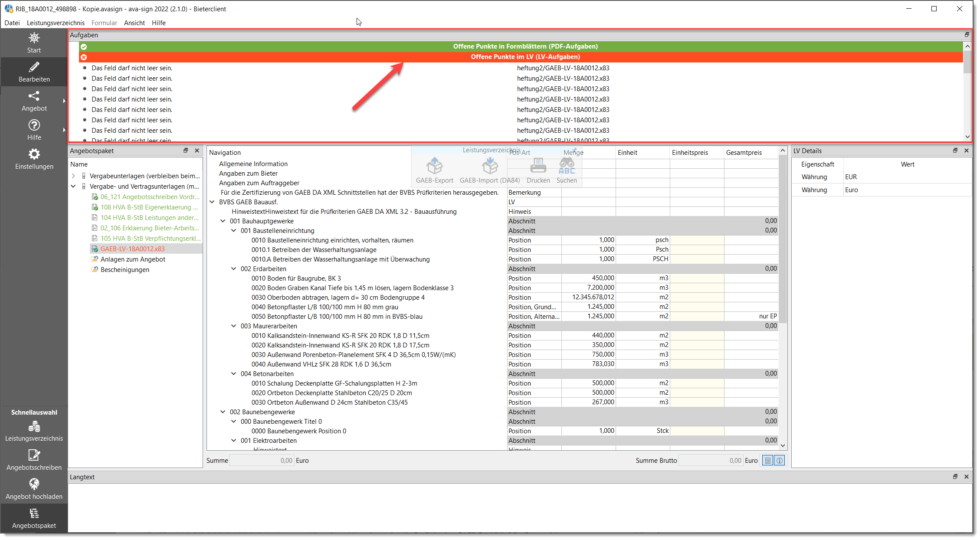This screenshot has height=540, width=980.
Task: Float the Angebotspaket panel
Action: [x=186, y=151]
